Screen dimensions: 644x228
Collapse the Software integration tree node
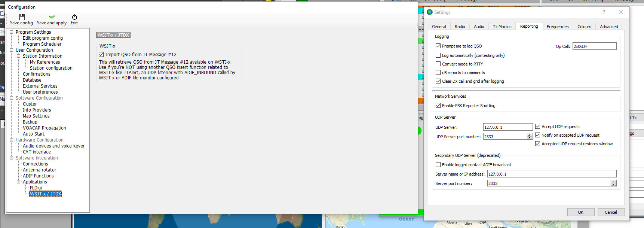pyautogui.click(x=12, y=158)
